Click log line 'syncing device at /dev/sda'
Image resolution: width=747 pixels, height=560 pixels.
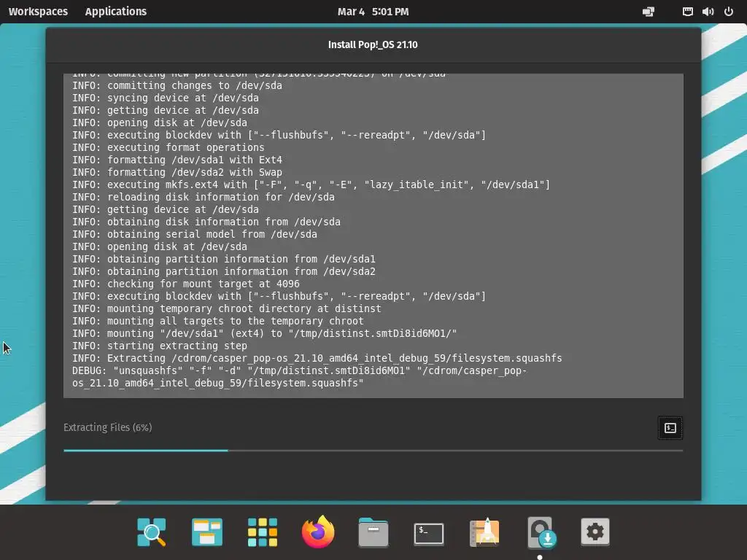(x=166, y=98)
